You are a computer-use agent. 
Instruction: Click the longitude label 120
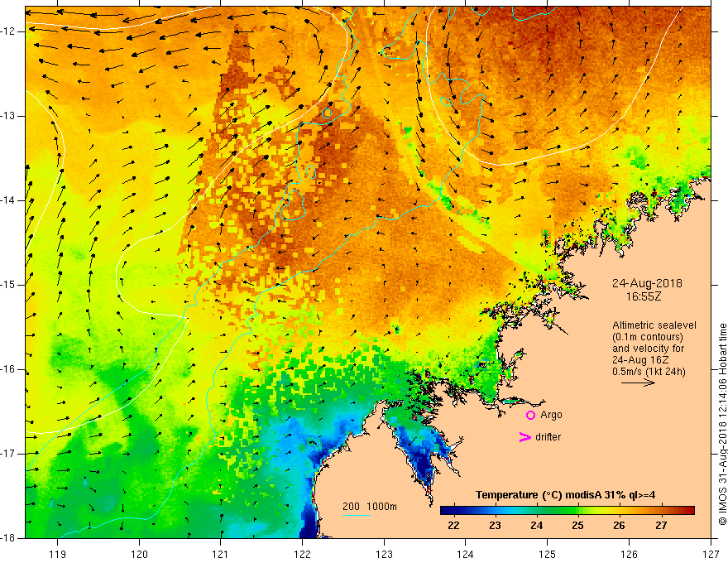tap(139, 554)
